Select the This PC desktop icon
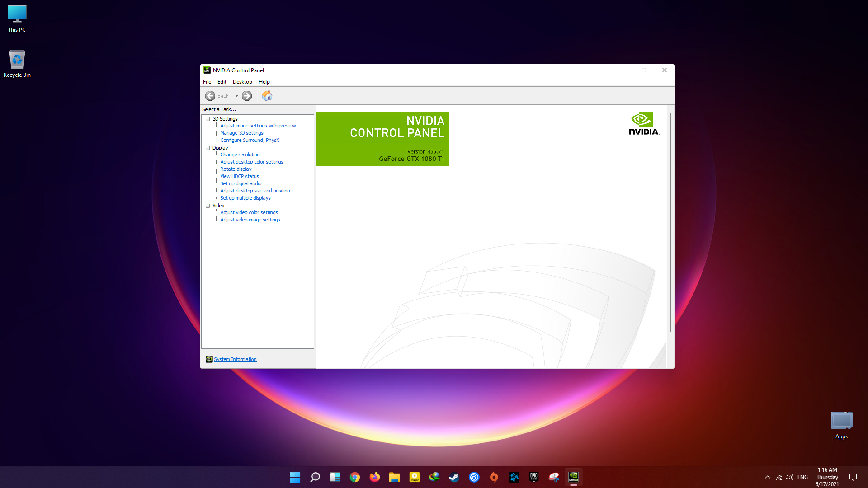 pyautogui.click(x=17, y=19)
